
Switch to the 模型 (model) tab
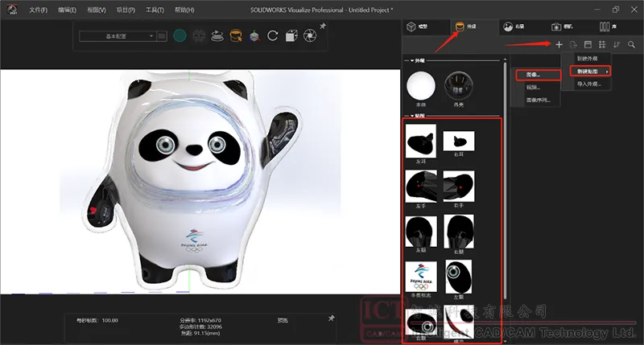point(417,27)
